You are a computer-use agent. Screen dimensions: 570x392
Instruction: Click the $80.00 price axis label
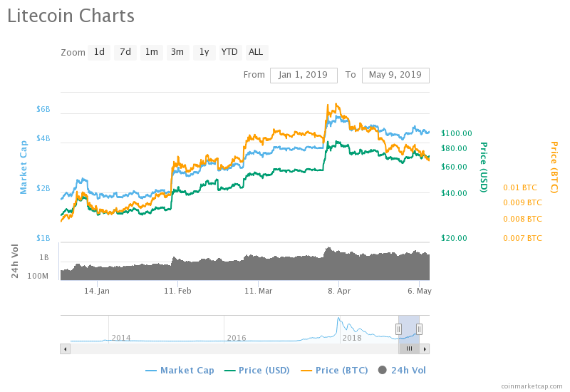point(454,148)
